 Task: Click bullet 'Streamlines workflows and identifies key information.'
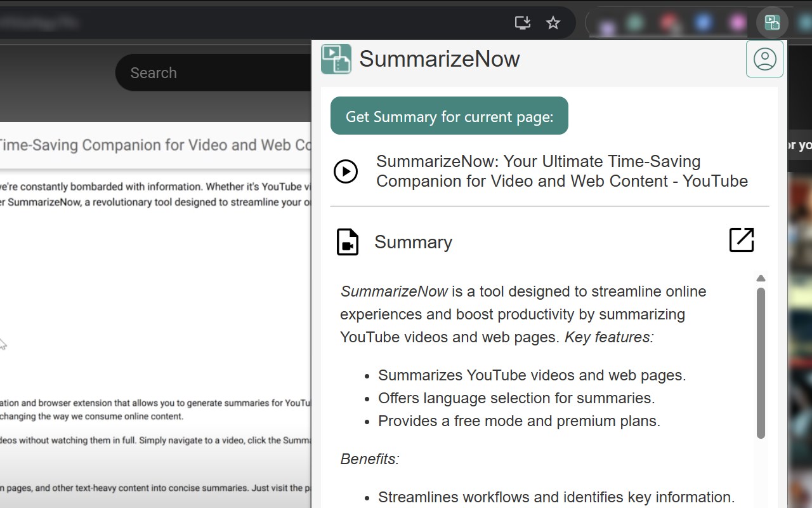[556, 497]
